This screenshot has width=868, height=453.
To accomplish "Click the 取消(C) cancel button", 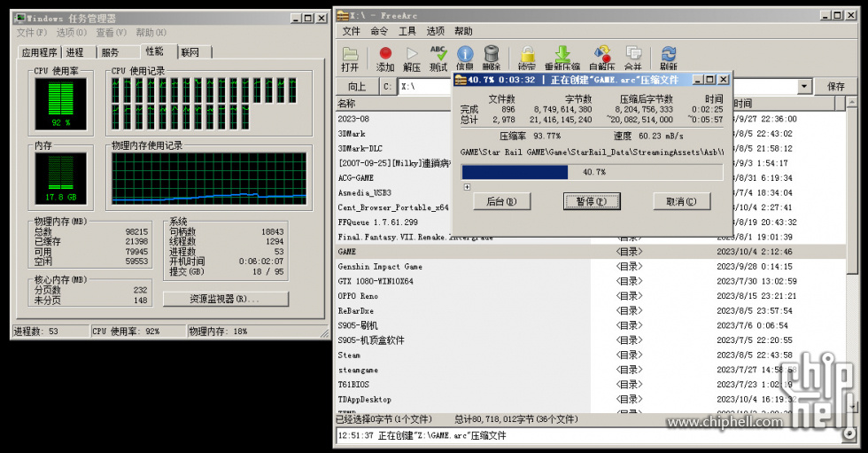I will click(681, 201).
